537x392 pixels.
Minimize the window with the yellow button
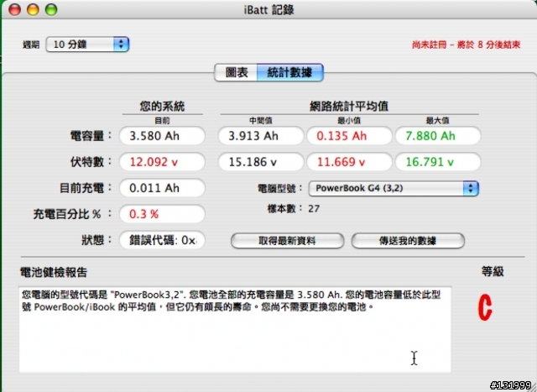point(33,9)
